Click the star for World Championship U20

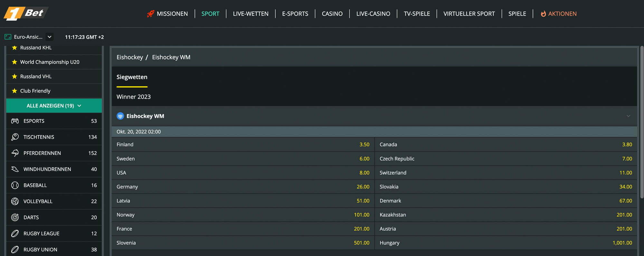14,62
